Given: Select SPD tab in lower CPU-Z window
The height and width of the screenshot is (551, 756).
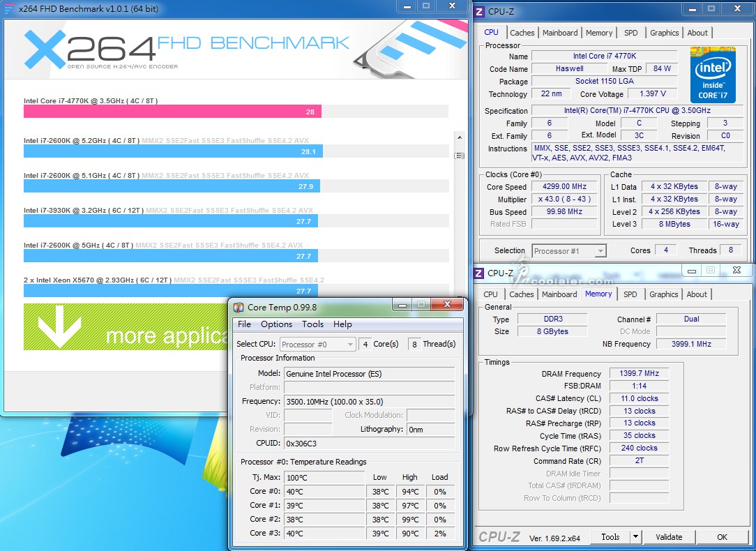Looking at the screenshot, I should click(x=630, y=294).
